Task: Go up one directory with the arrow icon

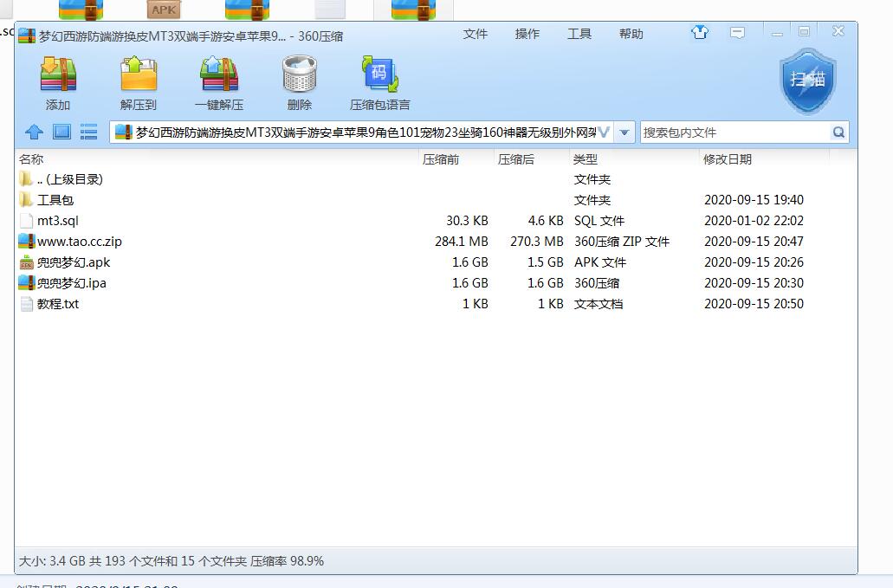Action: coord(34,132)
